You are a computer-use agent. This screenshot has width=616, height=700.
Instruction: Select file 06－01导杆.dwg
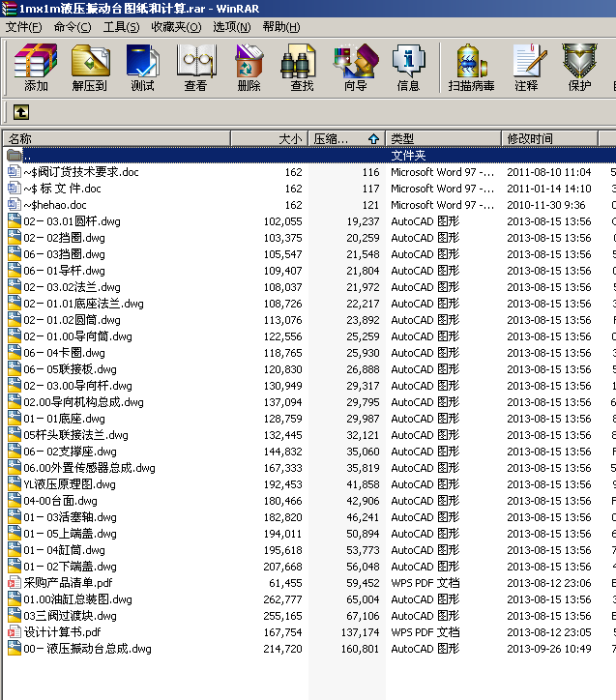[64, 271]
